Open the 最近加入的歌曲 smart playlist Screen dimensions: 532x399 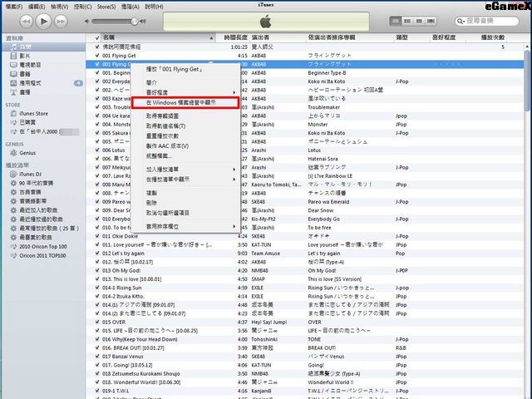[x=38, y=210]
